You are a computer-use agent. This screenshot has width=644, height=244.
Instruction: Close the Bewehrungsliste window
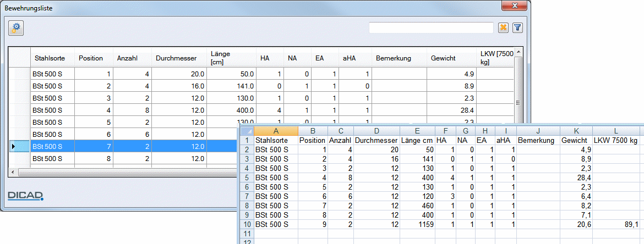[x=514, y=5]
